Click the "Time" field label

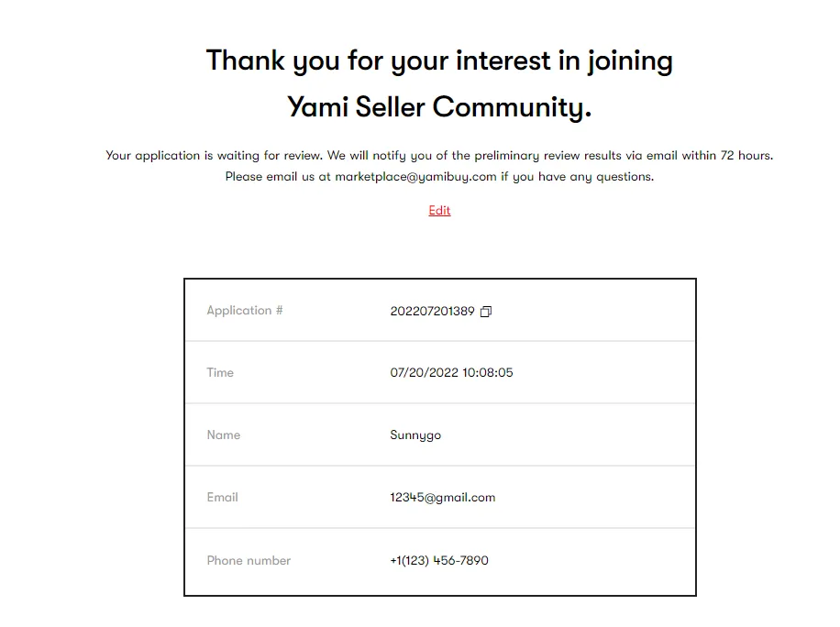220,373
